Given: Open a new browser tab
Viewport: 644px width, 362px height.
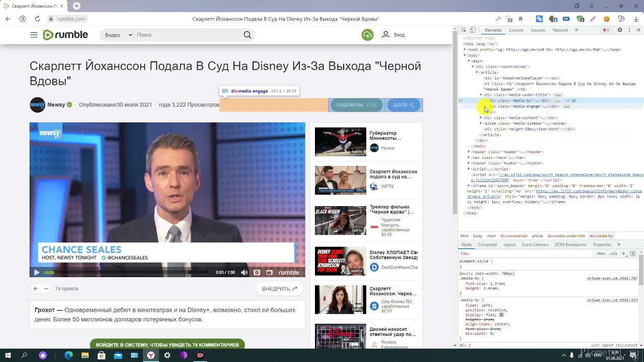Looking at the screenshot, I should (x=76, y=6).
